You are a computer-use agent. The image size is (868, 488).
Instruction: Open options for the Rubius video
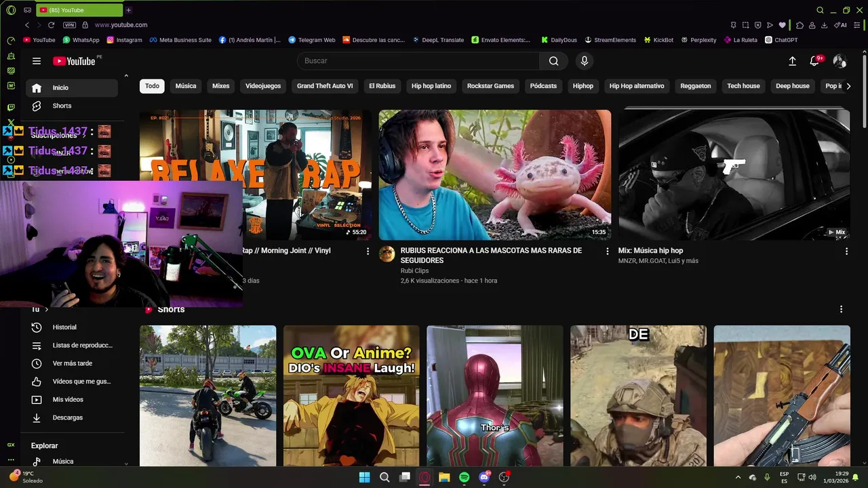point(608,251)
